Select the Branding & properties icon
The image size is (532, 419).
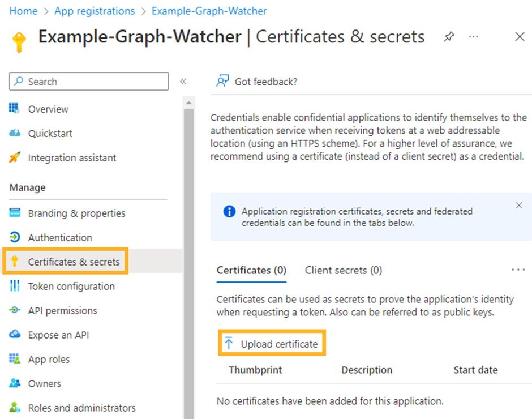click(x=15, y=213)
